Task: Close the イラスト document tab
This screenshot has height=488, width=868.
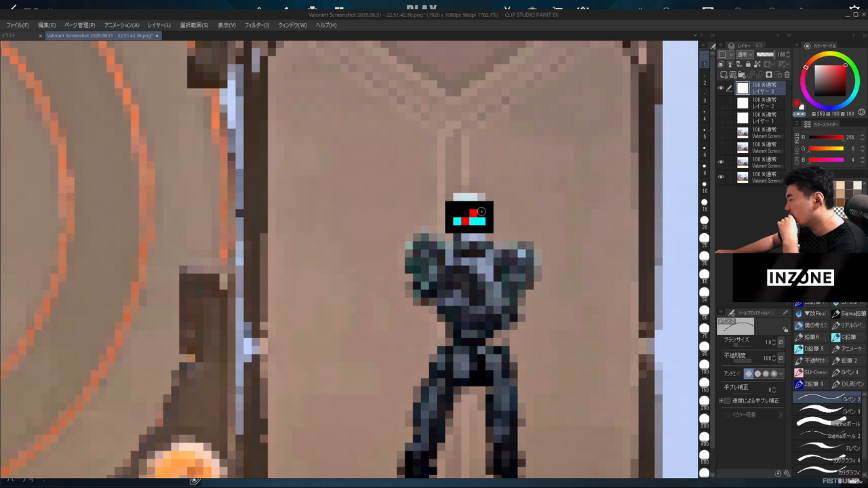Action: tap(41, 36)
